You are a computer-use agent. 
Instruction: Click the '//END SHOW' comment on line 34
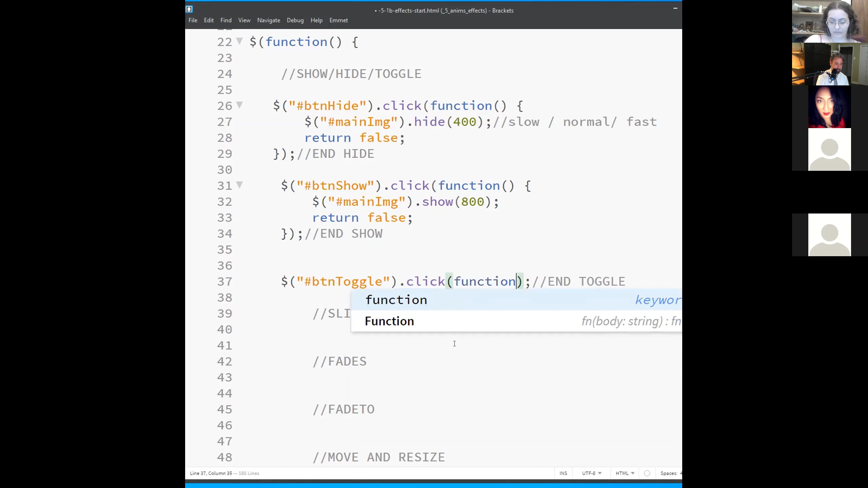(343, 234)
